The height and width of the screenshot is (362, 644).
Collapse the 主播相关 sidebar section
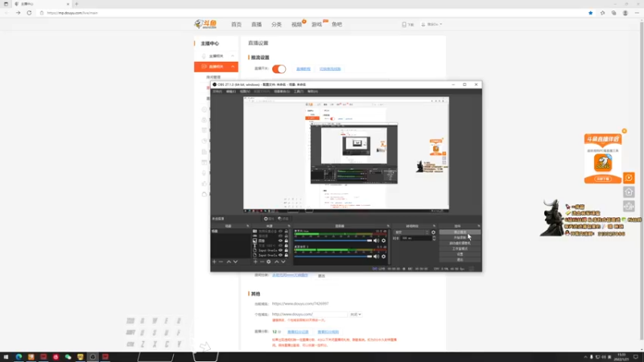coord(233,56)
